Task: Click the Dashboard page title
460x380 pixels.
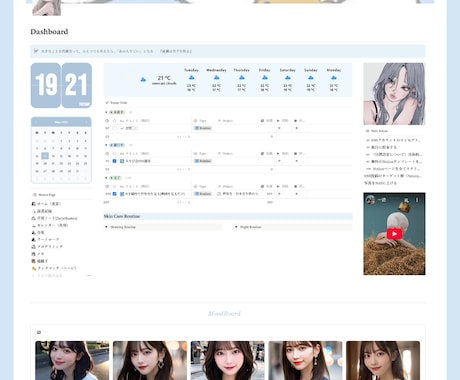Action: click(49, 32)
